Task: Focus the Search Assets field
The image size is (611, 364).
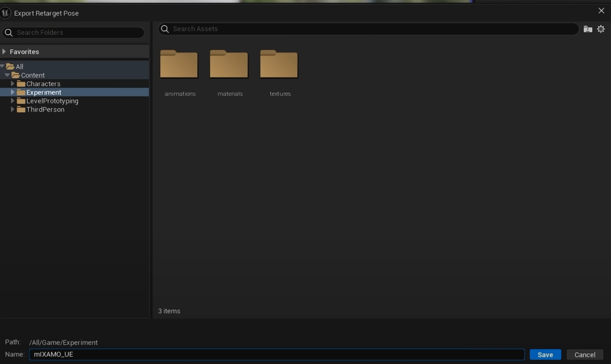Action: point(368,29)
